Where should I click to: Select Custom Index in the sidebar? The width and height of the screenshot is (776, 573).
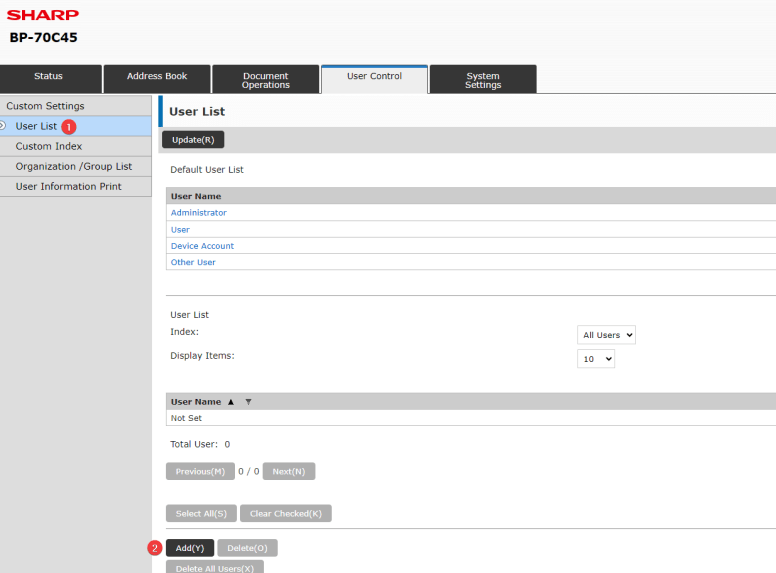click(x=49, y=146)
